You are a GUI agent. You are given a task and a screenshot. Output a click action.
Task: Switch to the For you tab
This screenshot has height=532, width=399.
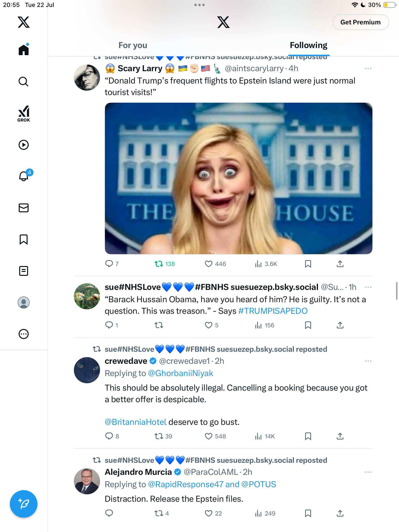tap(133, 45)
